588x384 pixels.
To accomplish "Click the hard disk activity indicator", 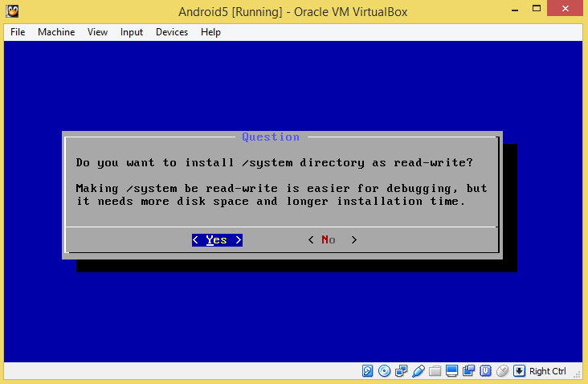I will 368,371.
